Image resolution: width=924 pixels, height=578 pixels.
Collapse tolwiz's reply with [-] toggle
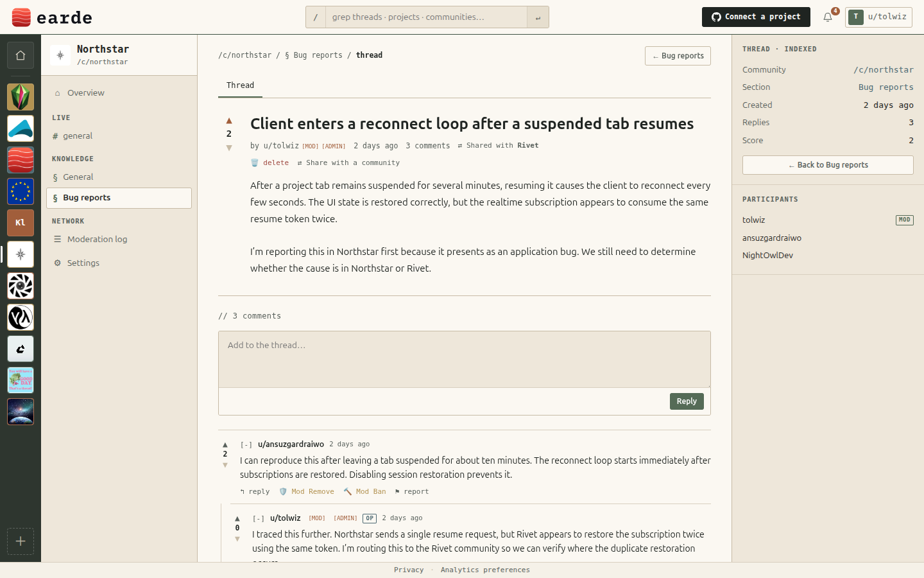pos(259,518)
